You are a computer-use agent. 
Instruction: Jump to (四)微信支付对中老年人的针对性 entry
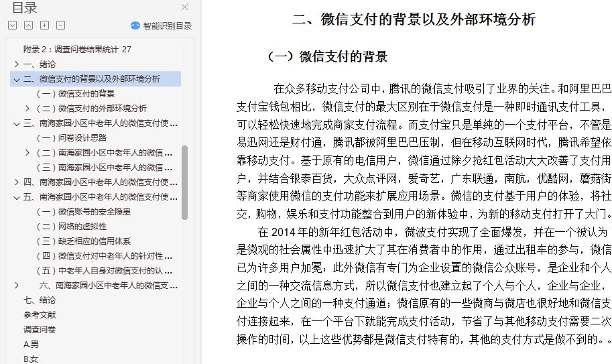tap(104, 256)
